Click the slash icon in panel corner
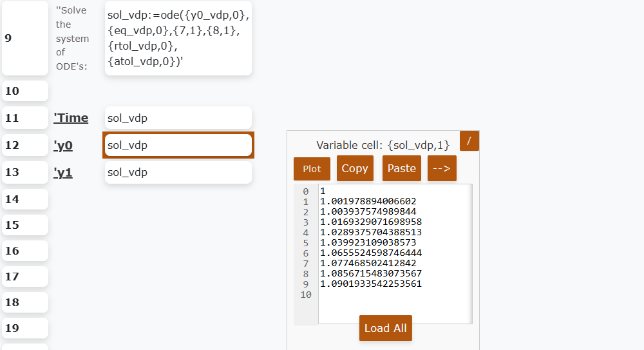This screenshot has height=350, width=644. coord(469,141)
